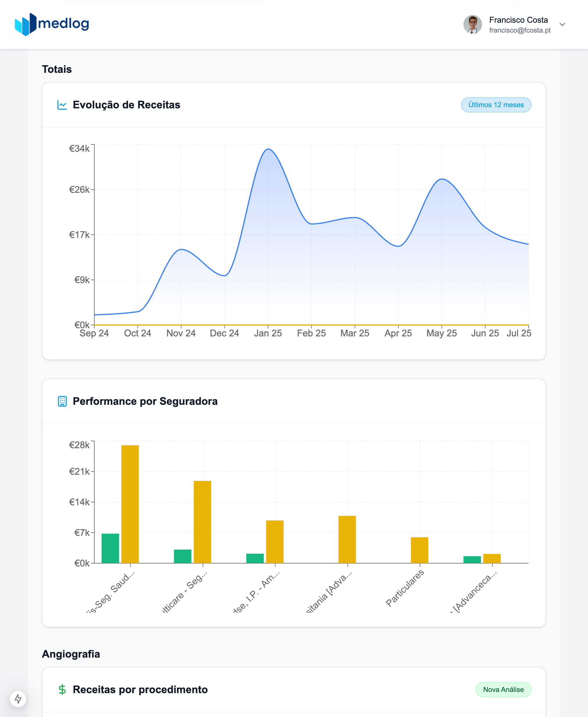Screen dimensions: 588x717
Task: Click the Francisco Costa name text
Action: click(518, 20)
